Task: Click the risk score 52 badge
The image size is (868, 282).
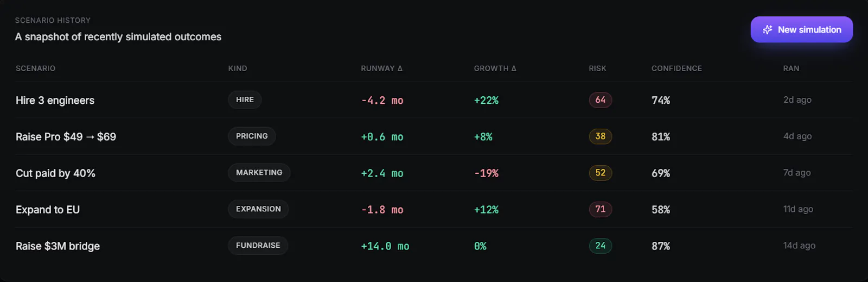Action: (x=601, y=173)
